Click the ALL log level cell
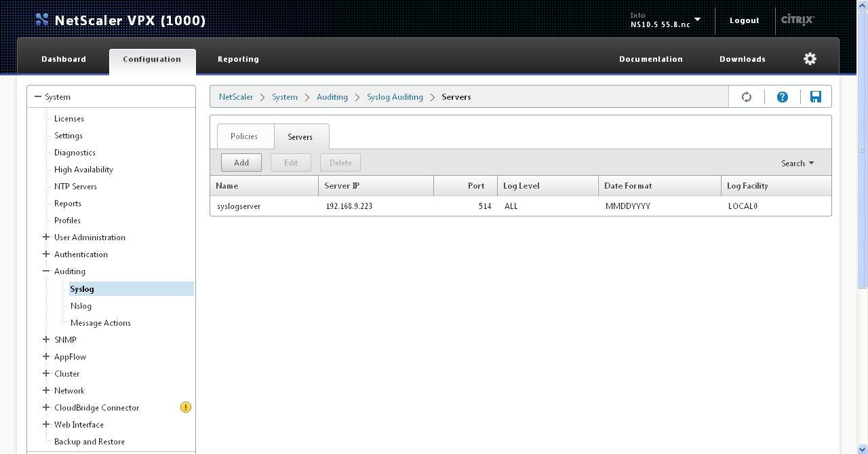This screenshot has height=454, width=868. pos(511,206)
